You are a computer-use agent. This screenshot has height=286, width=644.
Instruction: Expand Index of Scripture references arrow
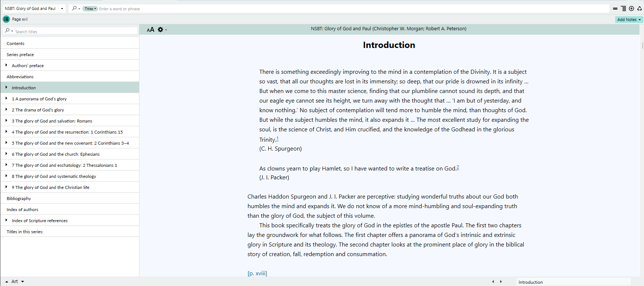[x=6, y=220]
